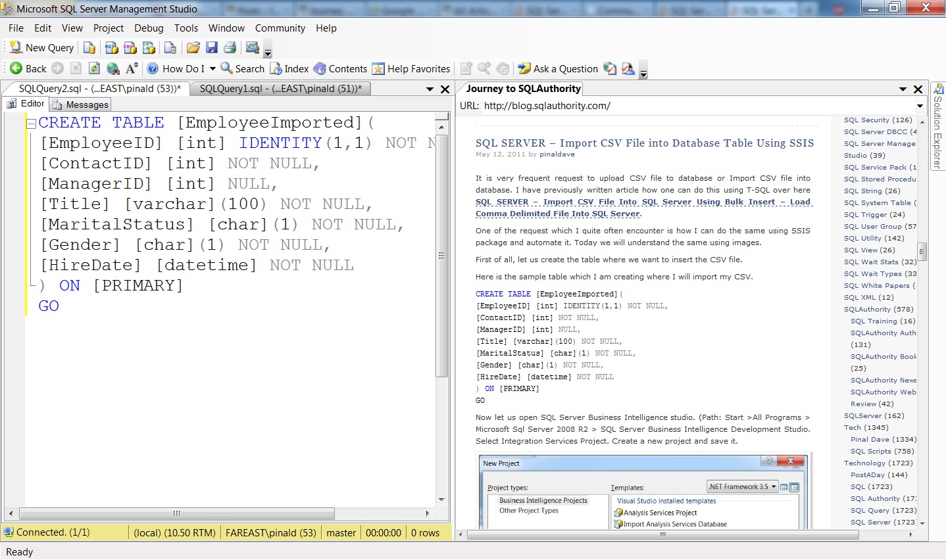Click the Stop browser icon
The width and height of the screenshot is (946, 560).
coord(76,68)
